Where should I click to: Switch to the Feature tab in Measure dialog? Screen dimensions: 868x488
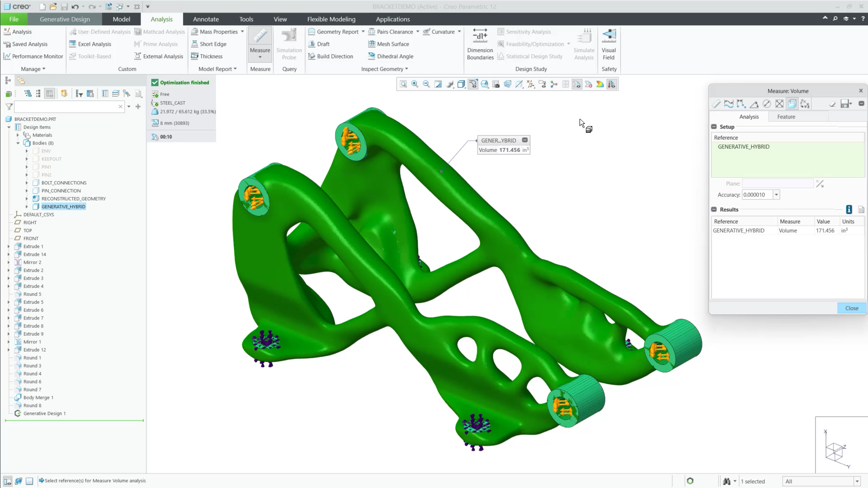click(x=786, y=117)
